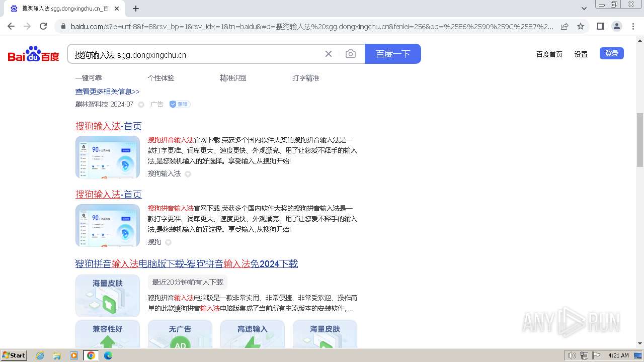
Task: Click 精准识别 text
Action: coord(233,78)
